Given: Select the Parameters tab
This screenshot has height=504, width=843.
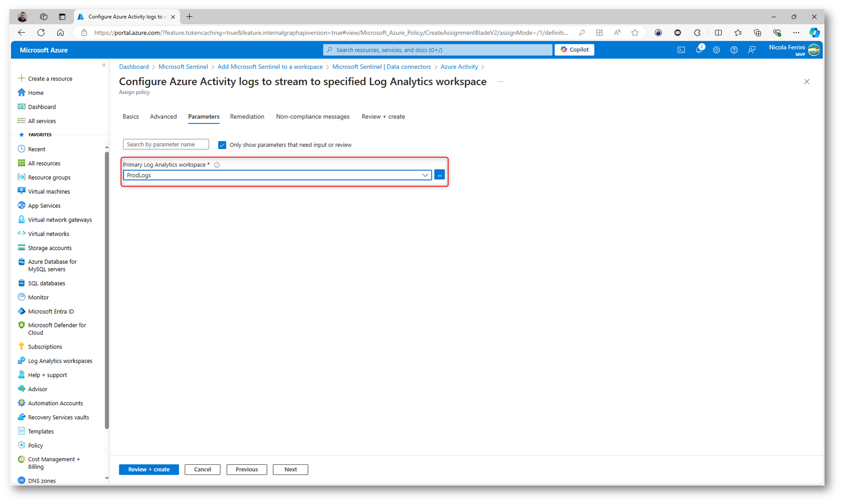Looking at the screenshot, I should (204, 116).
